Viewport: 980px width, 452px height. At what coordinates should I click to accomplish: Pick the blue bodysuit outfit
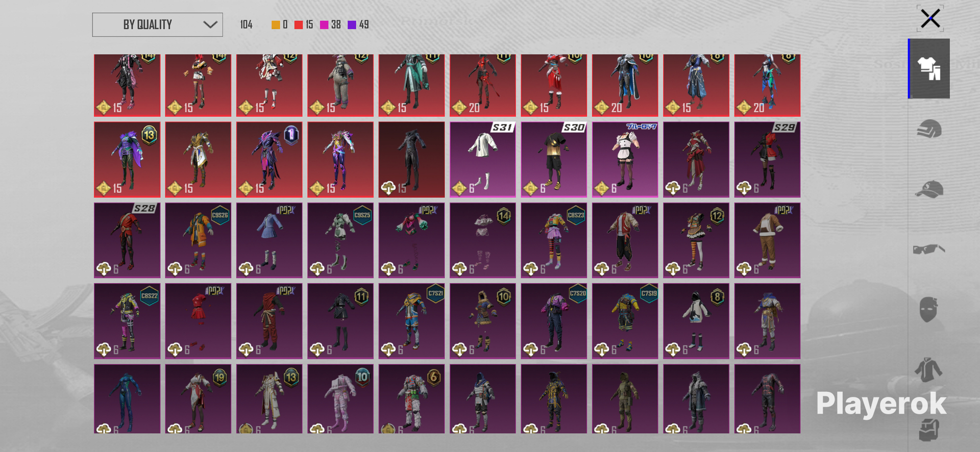pos(127,398)
